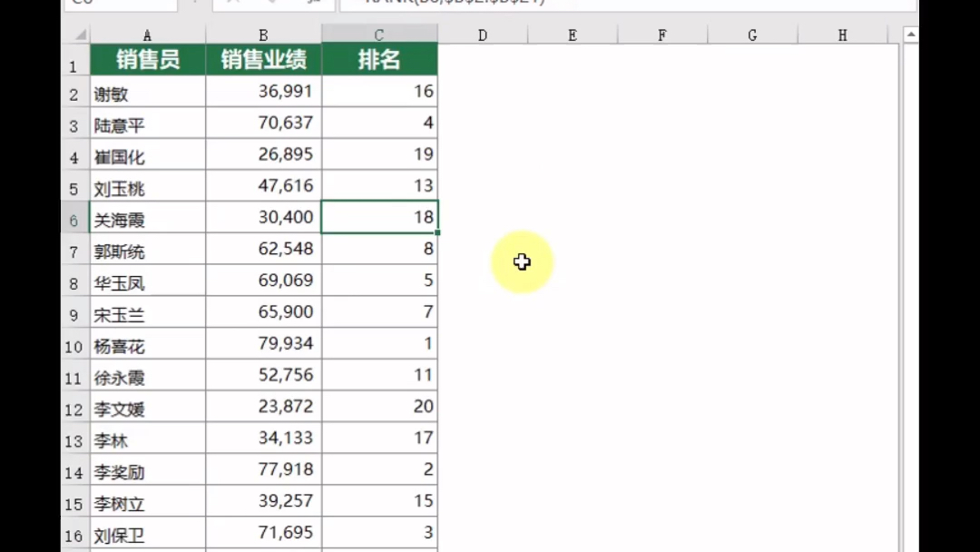The height and width of the screenshot is (552, 980).
Task: Click the cell containing 杨喜花
Action: click(x=147, y=345)
